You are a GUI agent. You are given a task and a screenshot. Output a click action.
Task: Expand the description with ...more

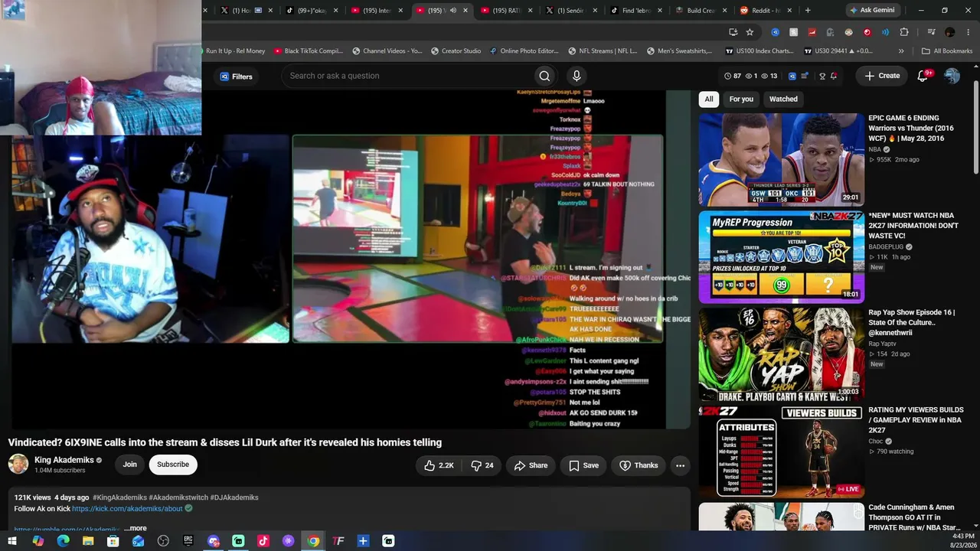136,528
